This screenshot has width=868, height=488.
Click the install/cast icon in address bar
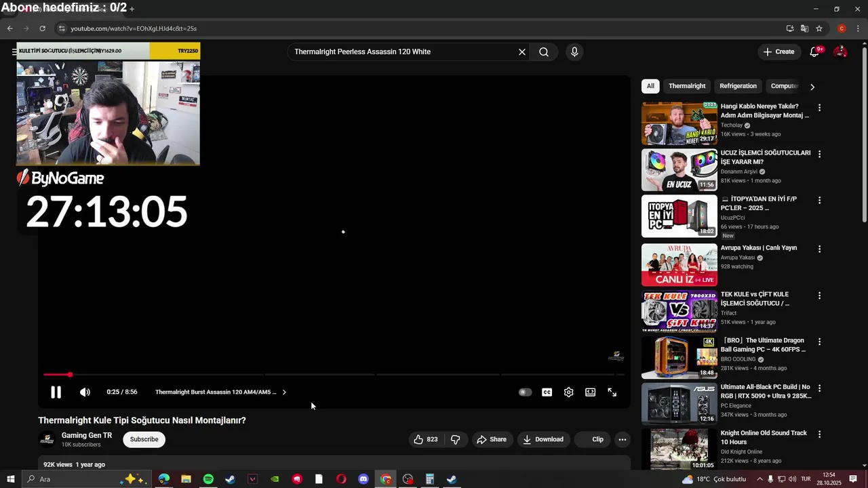pyautogui.click(x=790, y=28)
